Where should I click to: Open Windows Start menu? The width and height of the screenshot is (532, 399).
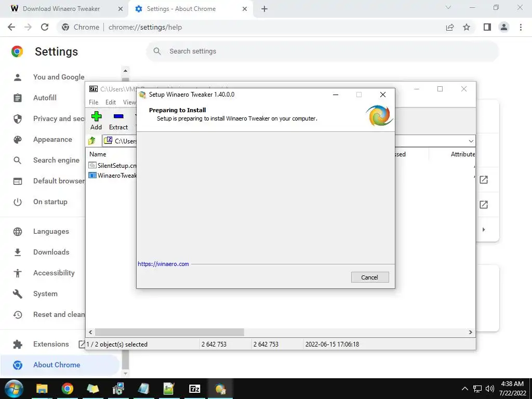[13, 389]
